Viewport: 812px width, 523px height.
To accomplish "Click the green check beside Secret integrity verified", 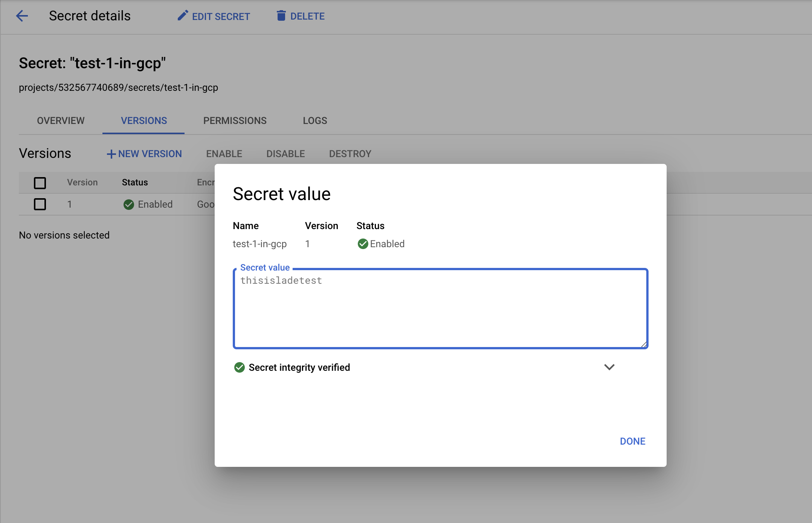I will 240,367.
